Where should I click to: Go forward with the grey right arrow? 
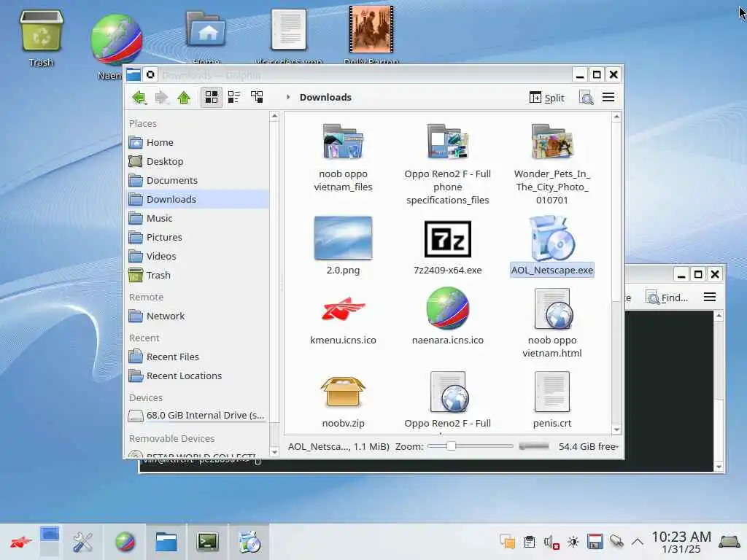click(161, 98)
